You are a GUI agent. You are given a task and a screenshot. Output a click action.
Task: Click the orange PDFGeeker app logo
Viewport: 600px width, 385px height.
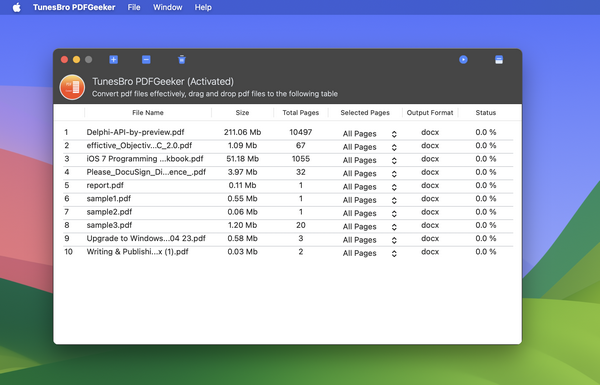point(72,87)
